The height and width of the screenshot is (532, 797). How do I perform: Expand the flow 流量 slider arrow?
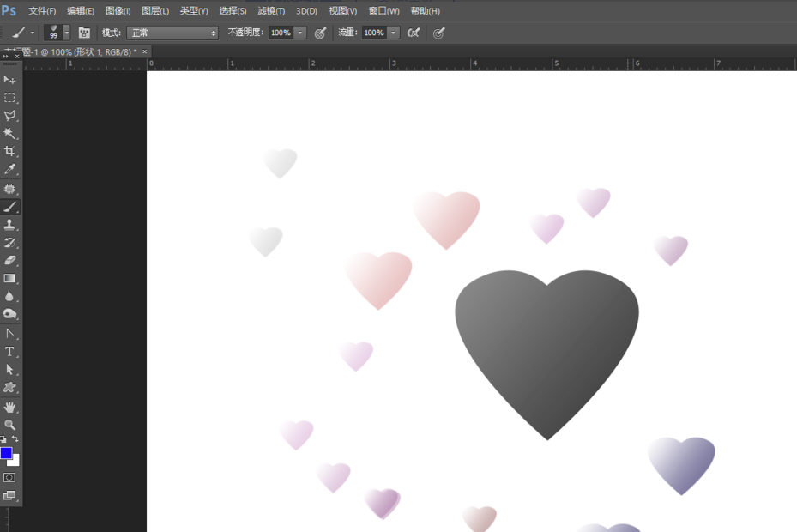click(393, 33)
